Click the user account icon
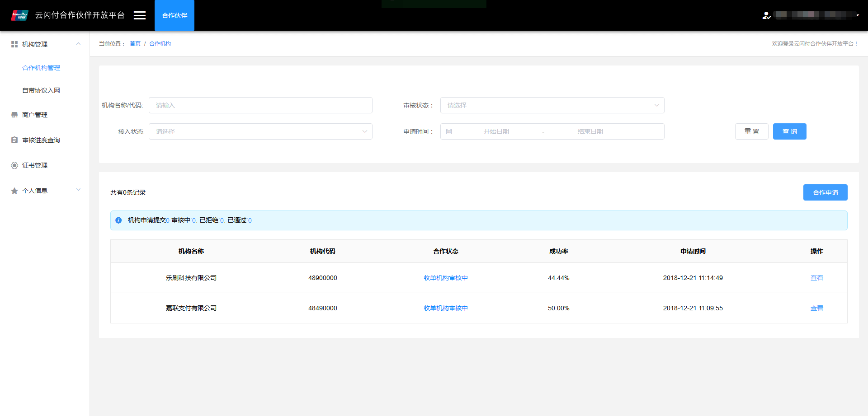This screenshot has height=416, width=868. click(767, 15)
